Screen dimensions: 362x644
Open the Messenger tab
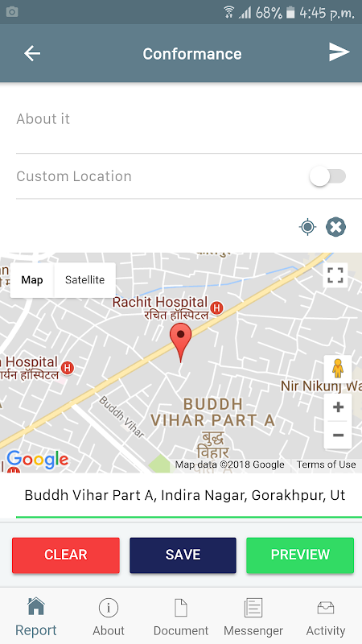tap(253, 617)
